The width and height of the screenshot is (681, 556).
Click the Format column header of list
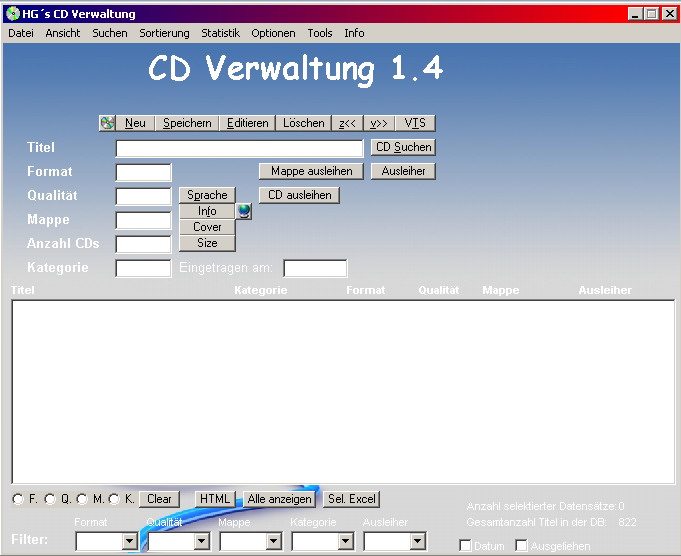365,290
